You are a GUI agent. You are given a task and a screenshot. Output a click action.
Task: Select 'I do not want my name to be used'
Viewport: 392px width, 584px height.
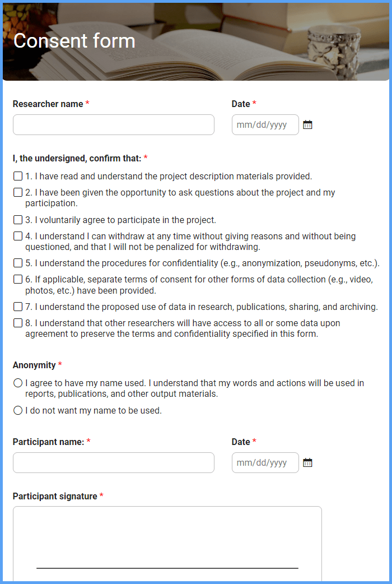pos(18,410)
